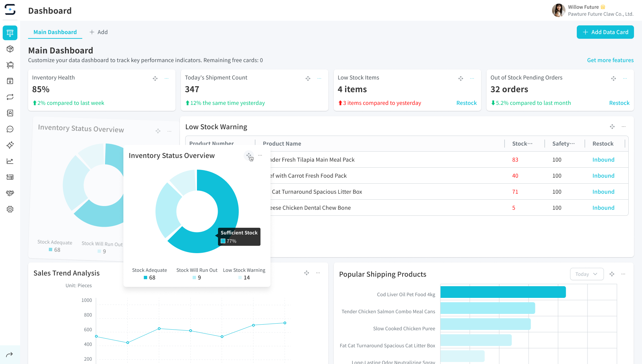Viewport: 642px width, 364px height.
Task: Click Add tab to create new dashboard
Action: (99, 32)
